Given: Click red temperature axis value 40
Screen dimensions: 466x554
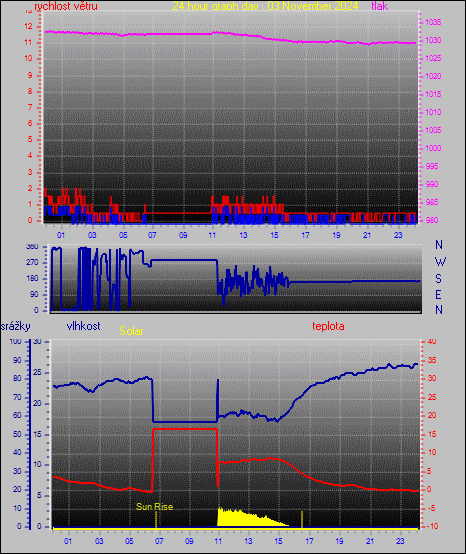Looking at the screenshot, I should tap(432, 341).
